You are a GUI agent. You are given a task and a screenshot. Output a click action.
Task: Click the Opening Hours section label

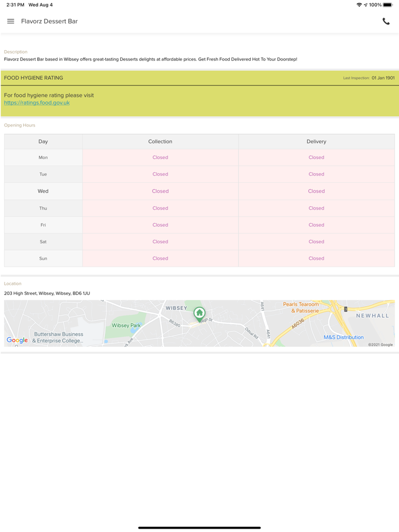click(19, 125)
